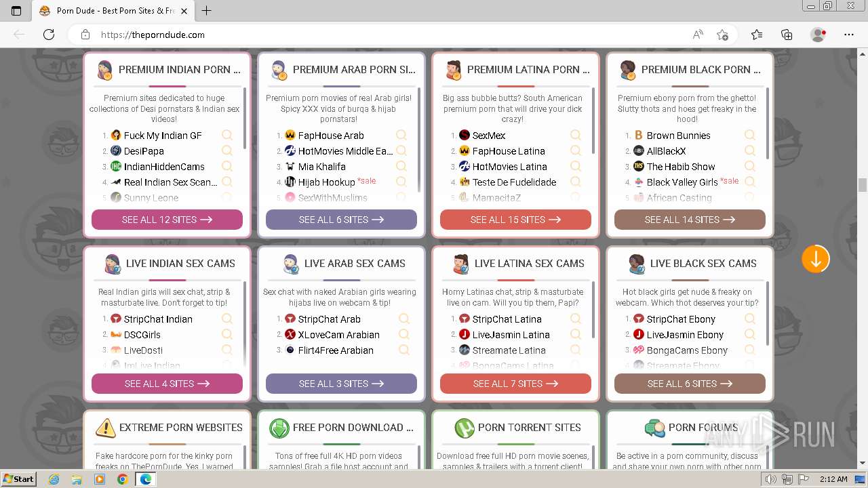Click the Extreme Porn warning triangle icon
This screenshot has width=868, height=488.
pyautogui.click(x=105, y=428)
